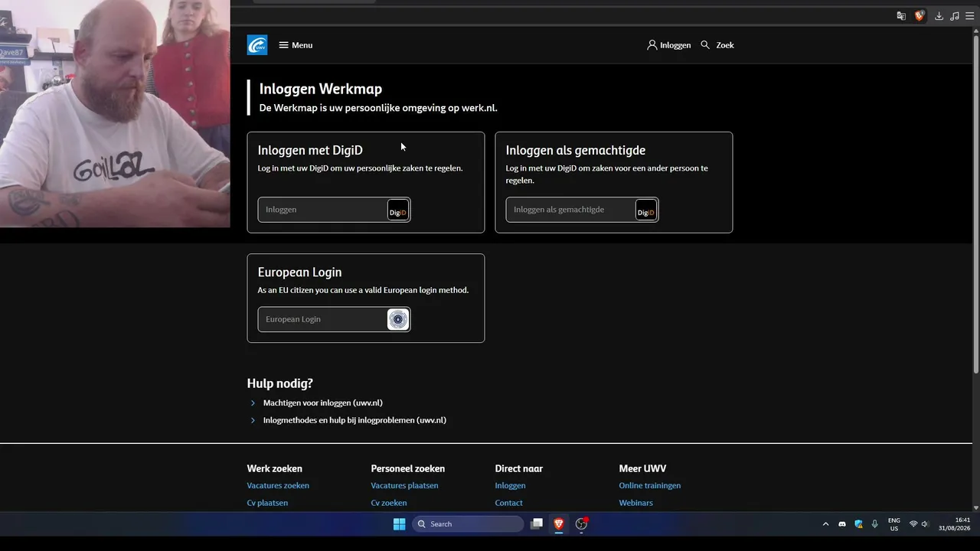Click the European Login button
This screenshot has width=980, height=551.
click(334, 319)
